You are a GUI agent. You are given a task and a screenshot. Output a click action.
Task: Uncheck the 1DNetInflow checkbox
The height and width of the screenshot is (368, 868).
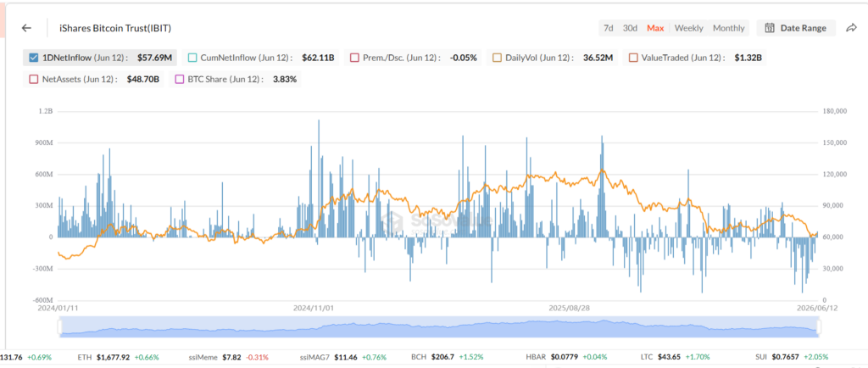point(33,57)
